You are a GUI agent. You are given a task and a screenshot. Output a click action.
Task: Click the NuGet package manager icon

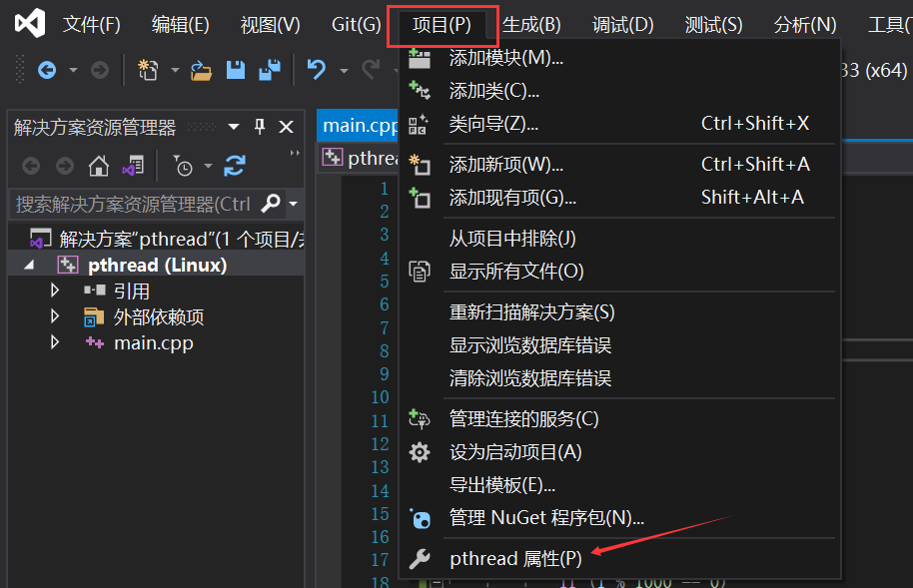(x=420, y=518)
